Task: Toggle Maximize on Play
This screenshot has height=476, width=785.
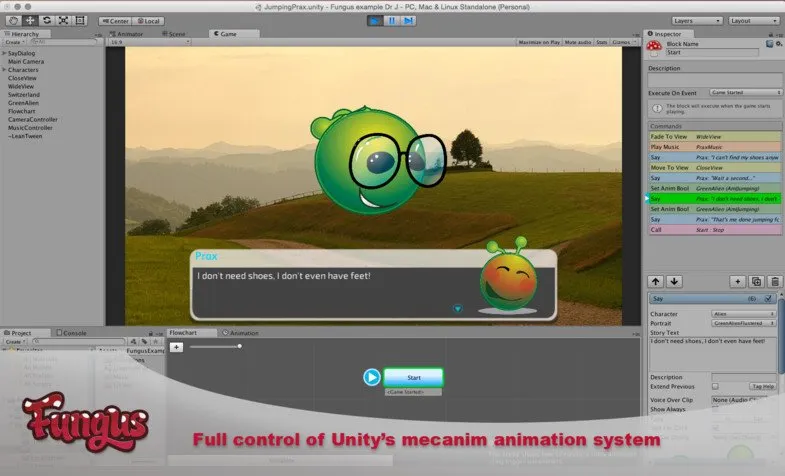Action: pyautogui.click(x=539, y=43)
